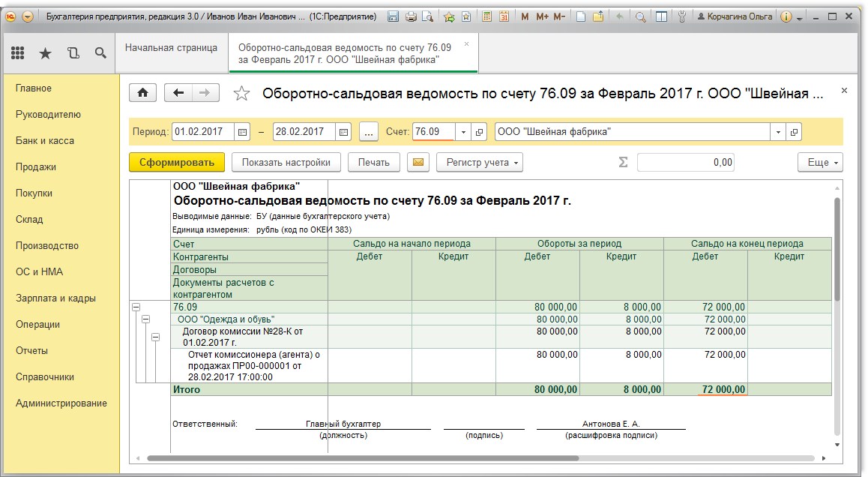Click the Показать настройки button
868x477 pixels.
[286, 162]
